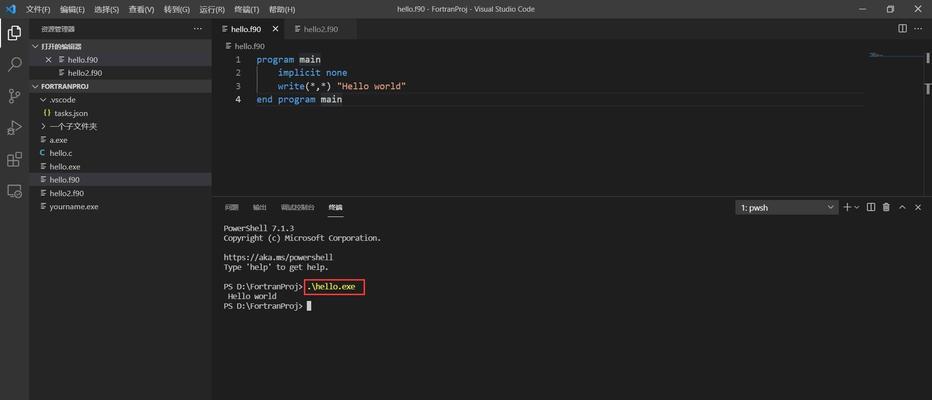This screenshot has width=932, height=400.
Task: Click the editor minimap
Action: click(894, 56)
